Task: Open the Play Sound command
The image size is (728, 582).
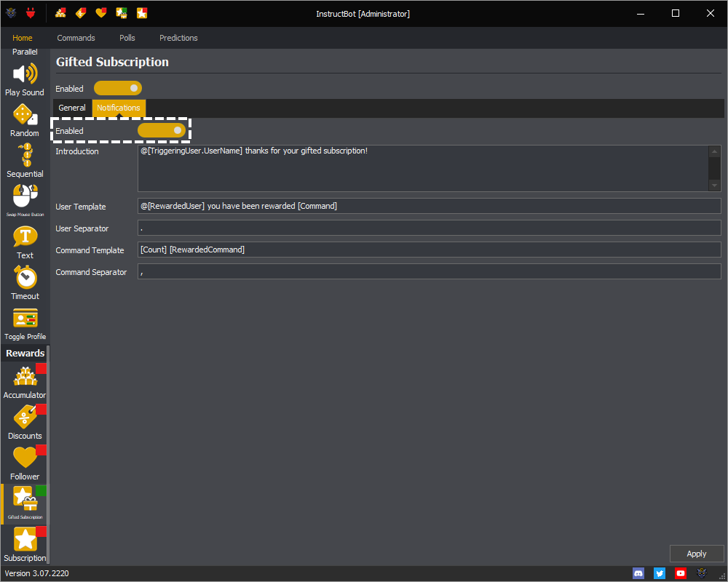Action: click(25, 80)
